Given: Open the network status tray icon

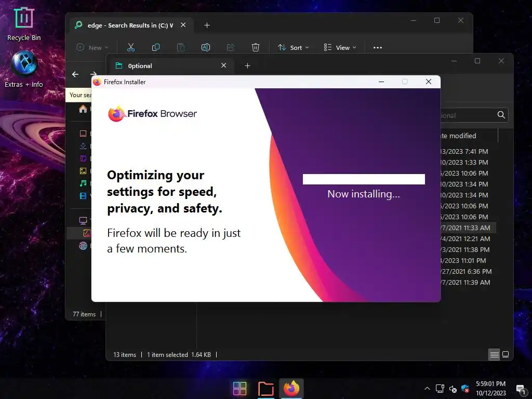Looking at the screenshot, I should (440, 389).
